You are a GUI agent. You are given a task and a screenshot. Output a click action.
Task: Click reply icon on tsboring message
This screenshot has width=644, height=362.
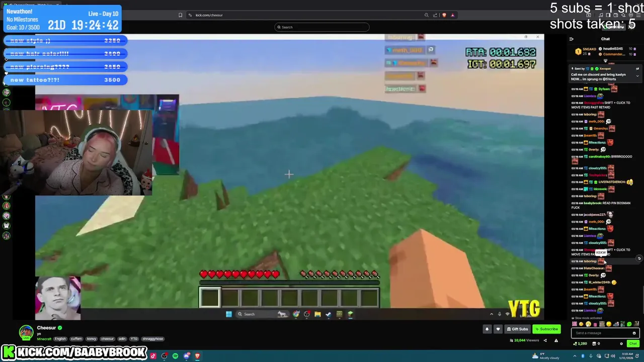pos(639,258)
